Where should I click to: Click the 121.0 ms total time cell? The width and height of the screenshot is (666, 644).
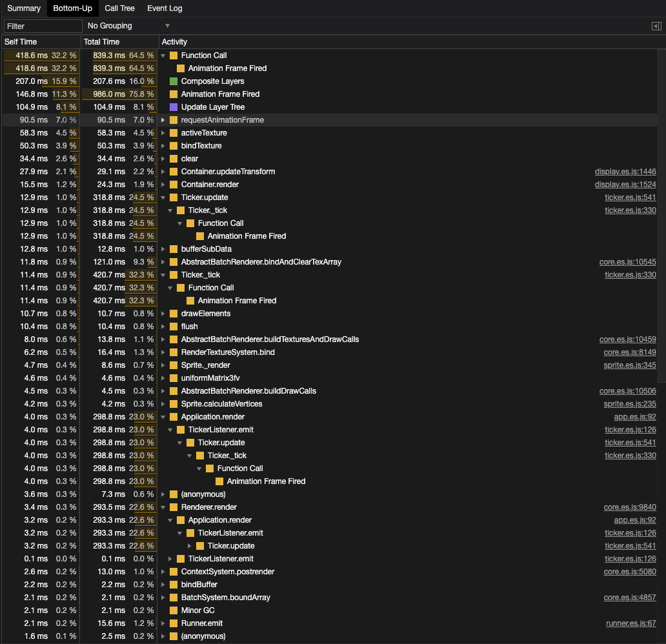click(119, 262)
